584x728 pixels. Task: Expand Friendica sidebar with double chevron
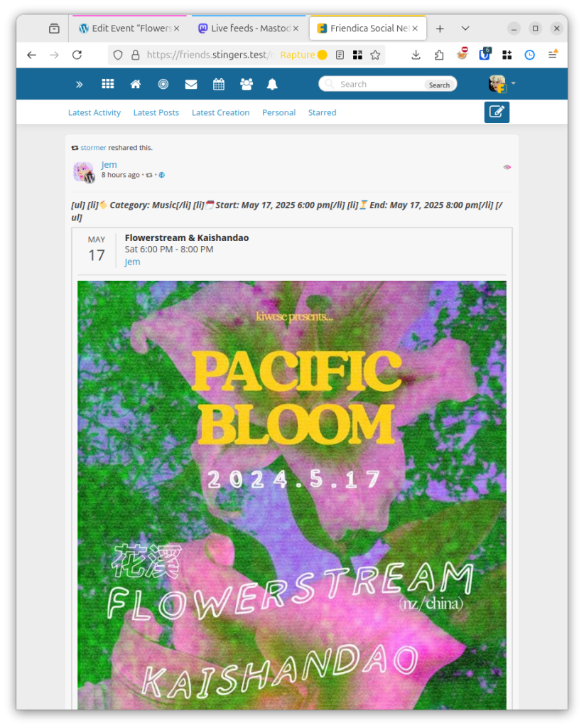tap(80, 85)
